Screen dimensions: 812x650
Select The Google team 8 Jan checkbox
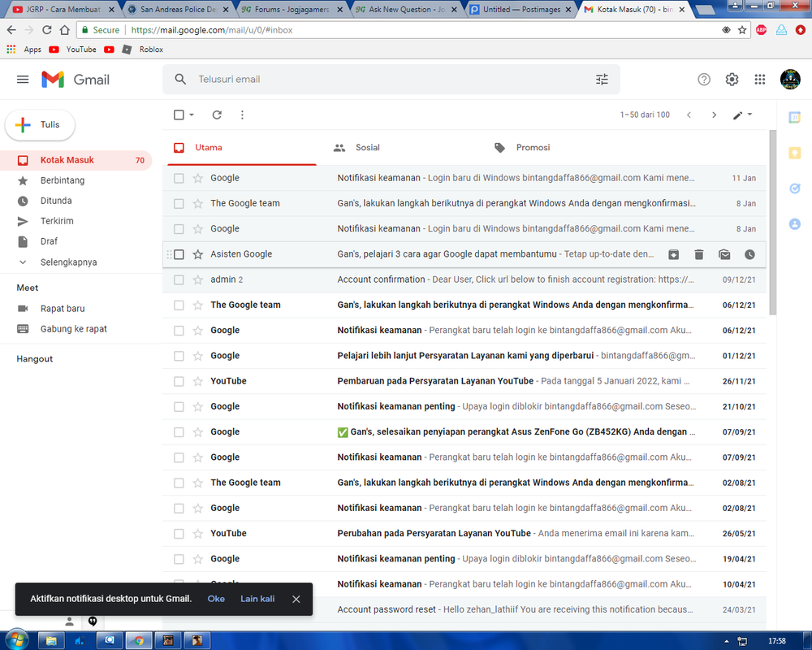(179, 204)
